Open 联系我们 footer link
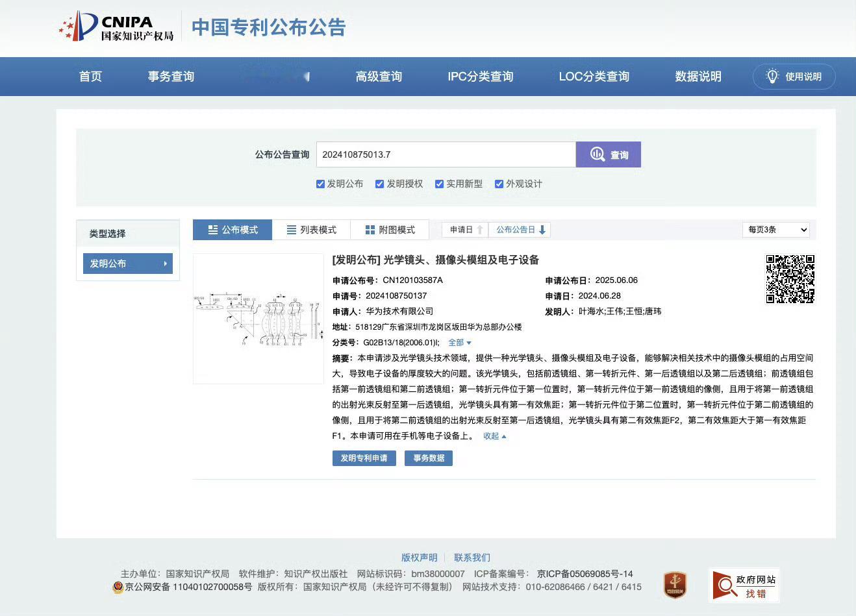 [x=472, y=558]
